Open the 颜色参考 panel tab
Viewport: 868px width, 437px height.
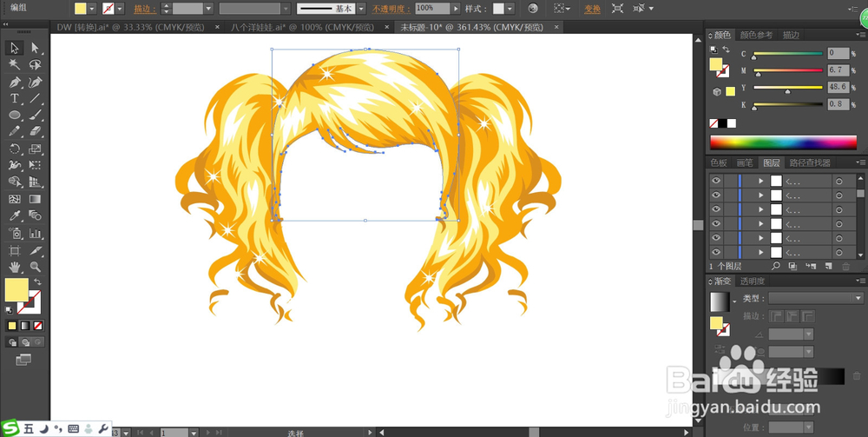[x=756, y=35]
